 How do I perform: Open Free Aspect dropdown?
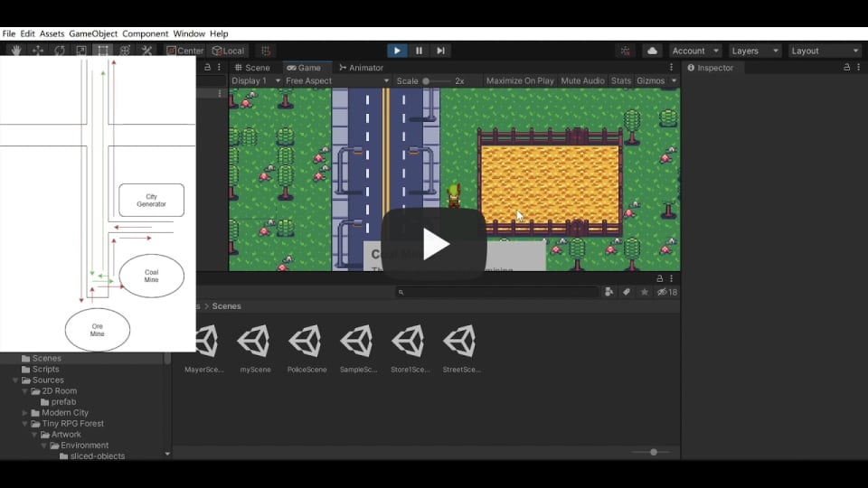pos(337,80)
